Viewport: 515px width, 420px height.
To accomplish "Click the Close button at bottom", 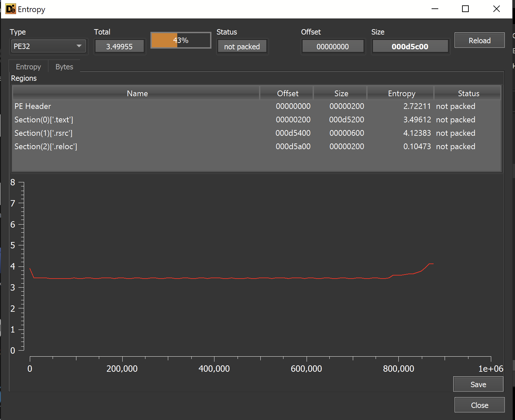I will click(x=479, y=405).
